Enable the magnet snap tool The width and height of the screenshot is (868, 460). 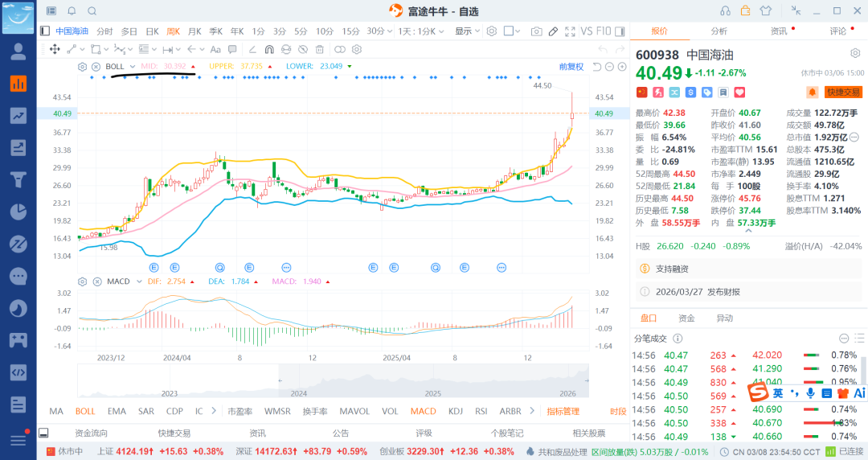pos(269,49)
